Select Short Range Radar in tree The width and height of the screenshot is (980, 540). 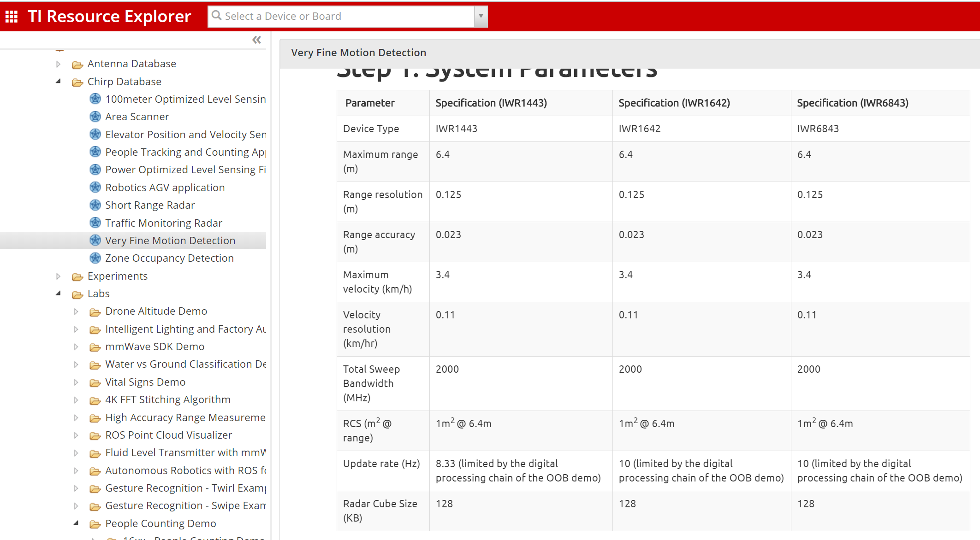pos(150,205)
